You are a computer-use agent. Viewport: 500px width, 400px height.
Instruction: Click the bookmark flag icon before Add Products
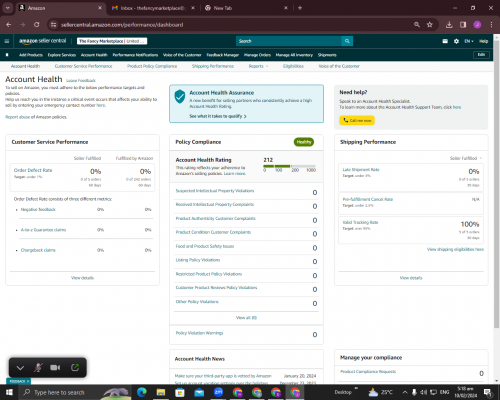pos(7,55)
